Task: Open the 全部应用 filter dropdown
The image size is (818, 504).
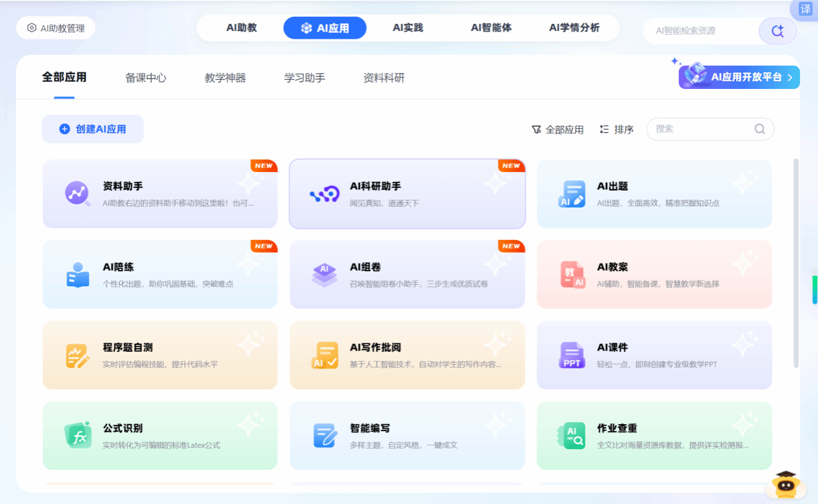Action: pos(557,130)
